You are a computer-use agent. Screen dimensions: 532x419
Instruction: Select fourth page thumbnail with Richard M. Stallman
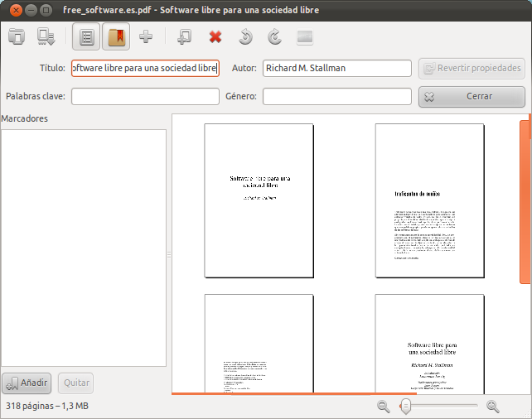pos(429,344)
